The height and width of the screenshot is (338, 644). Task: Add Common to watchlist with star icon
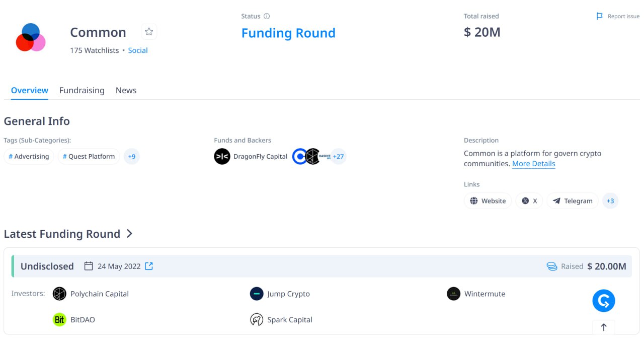coord(149,32)
